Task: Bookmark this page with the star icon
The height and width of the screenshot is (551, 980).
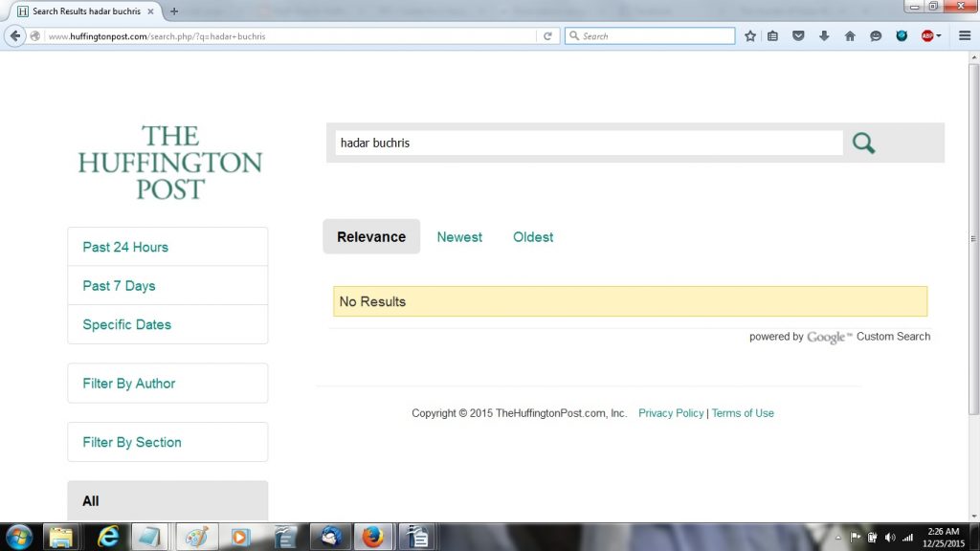Action: coord(750,36)
